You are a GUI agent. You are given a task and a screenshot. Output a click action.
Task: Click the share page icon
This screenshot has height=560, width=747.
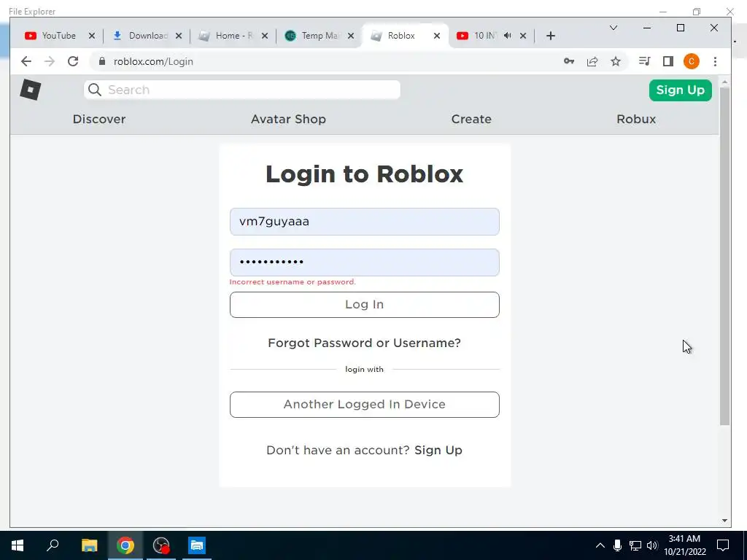(x=592, y=61)
